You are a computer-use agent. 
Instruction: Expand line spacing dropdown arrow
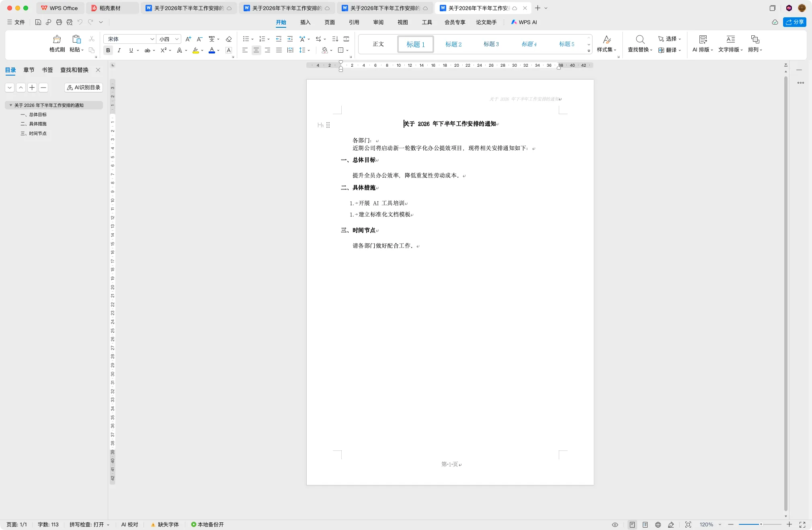point(309,51)
